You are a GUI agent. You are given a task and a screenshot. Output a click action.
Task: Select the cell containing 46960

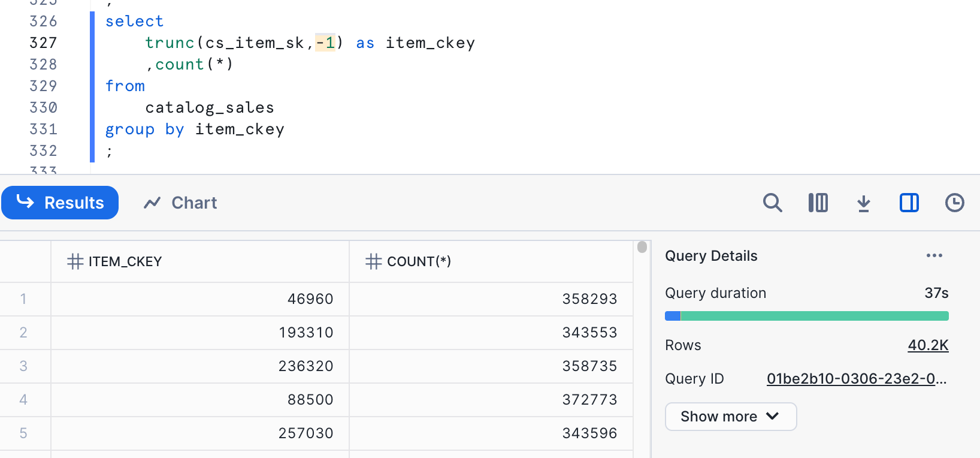199,299
